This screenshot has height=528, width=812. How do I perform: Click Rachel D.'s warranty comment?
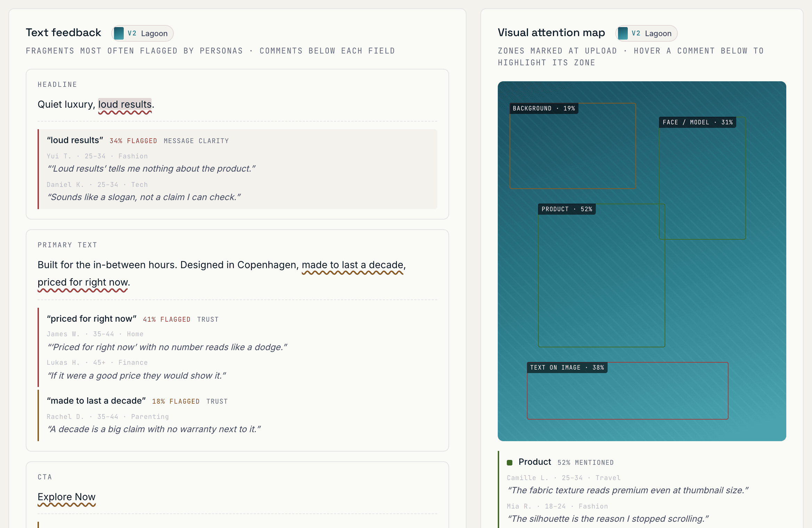pyautogui.click(x=154, y=429)
